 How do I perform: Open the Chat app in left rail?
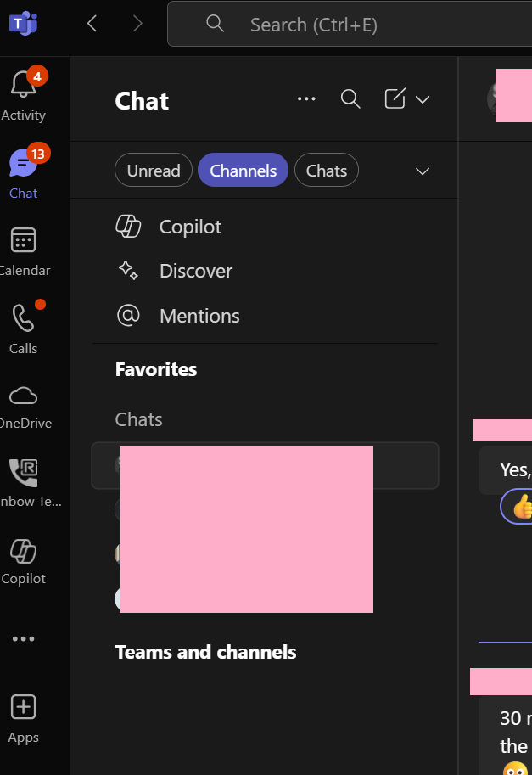pyautogui.click(x=23, y=171)
